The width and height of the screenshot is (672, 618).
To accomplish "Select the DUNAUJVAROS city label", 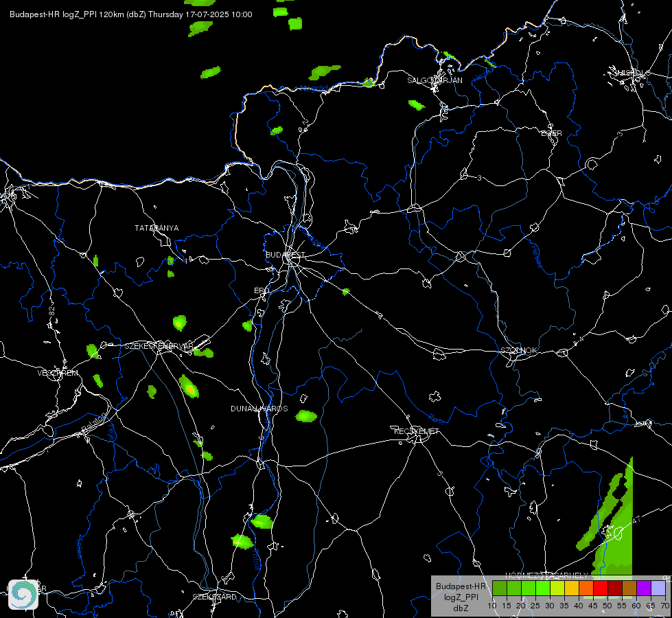I will pyautogui.click(x=259, y=409).
